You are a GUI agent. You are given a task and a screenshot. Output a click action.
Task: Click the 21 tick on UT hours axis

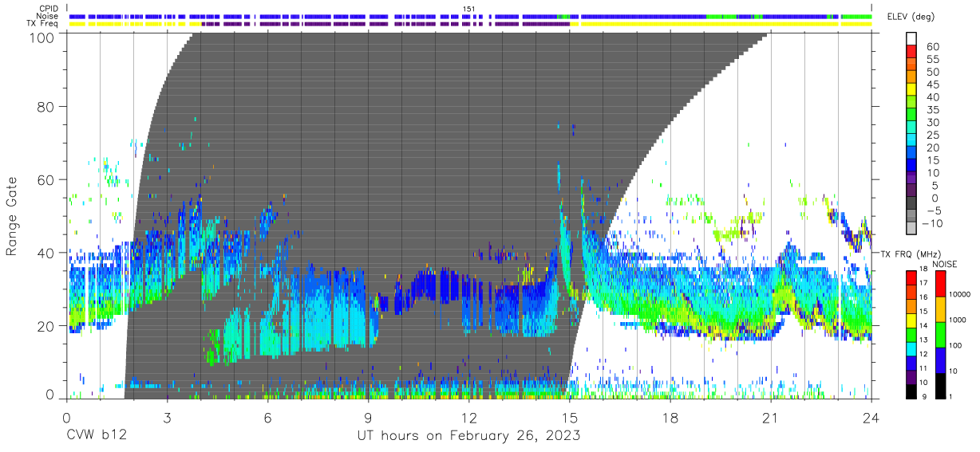click(x=771, y=419)
